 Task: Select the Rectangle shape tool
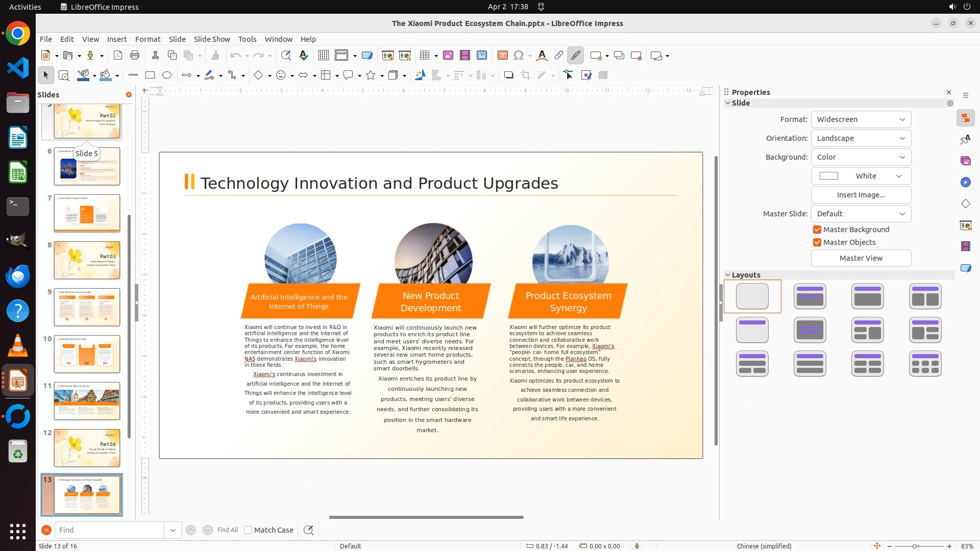[x=150, y=76]
